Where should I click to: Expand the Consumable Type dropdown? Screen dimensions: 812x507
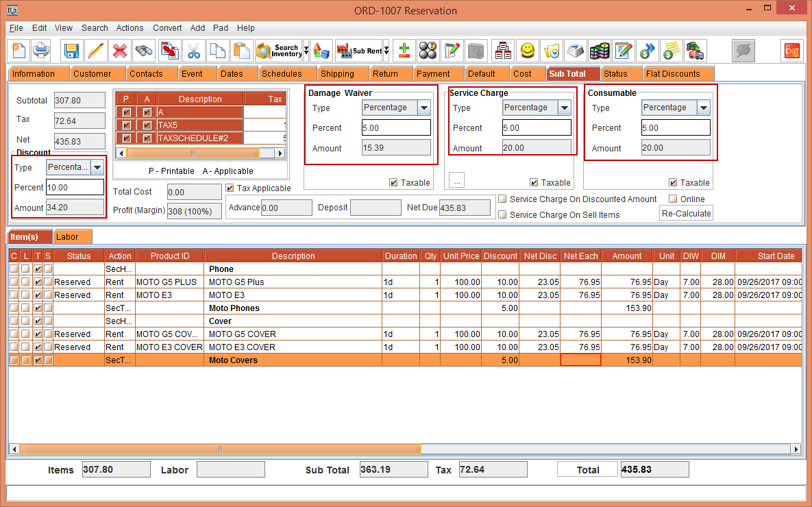click(x=703, y=108)
